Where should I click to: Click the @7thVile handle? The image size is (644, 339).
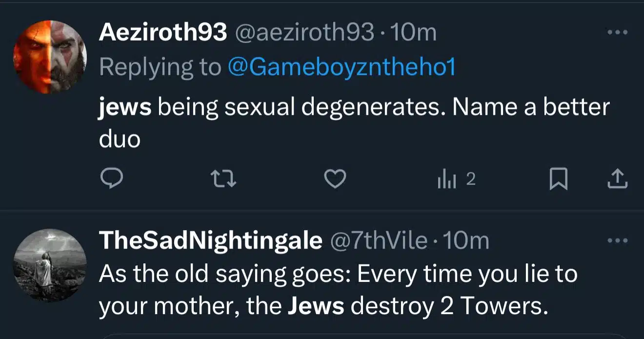coord(379,240)
